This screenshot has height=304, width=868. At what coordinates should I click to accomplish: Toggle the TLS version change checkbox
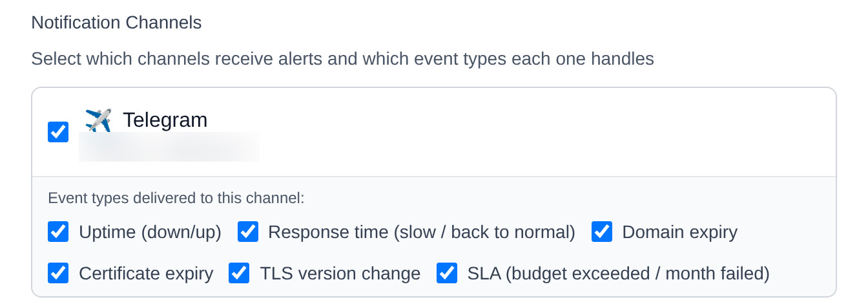[x=240, y=273]
